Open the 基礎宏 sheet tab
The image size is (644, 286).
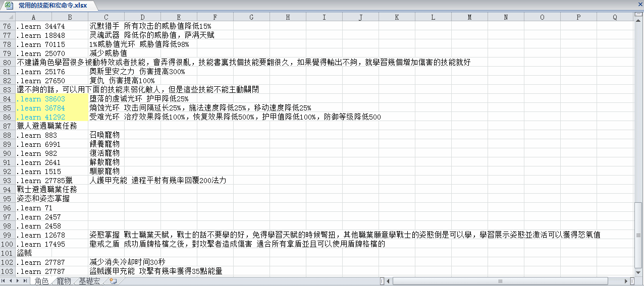(89, 281)
